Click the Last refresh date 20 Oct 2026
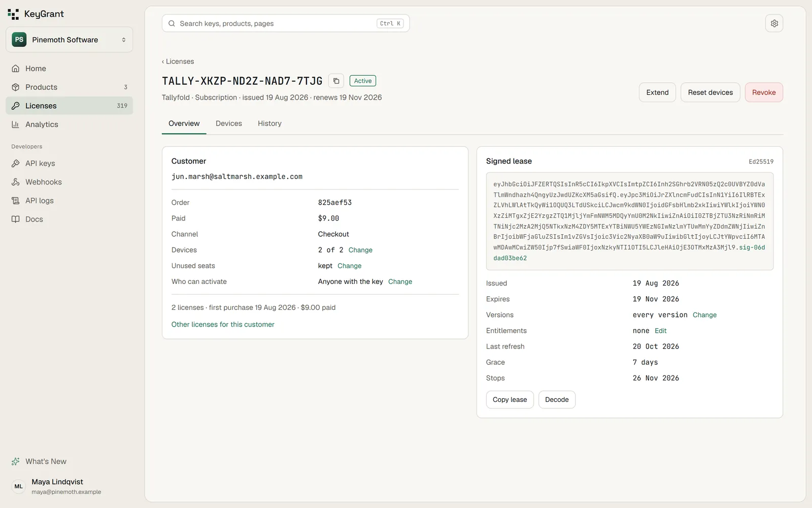This screenshot has width=812, height=508. [656, 346]
